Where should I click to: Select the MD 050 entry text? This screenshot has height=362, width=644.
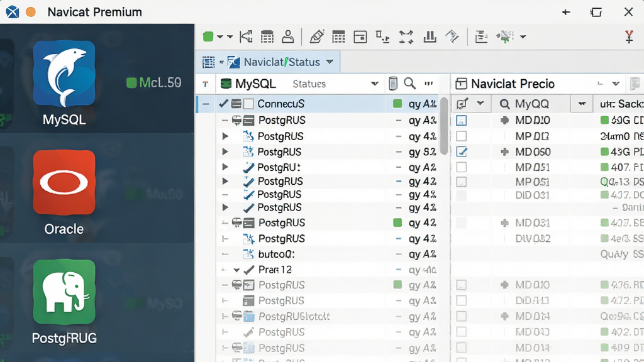tap(533, 152)
